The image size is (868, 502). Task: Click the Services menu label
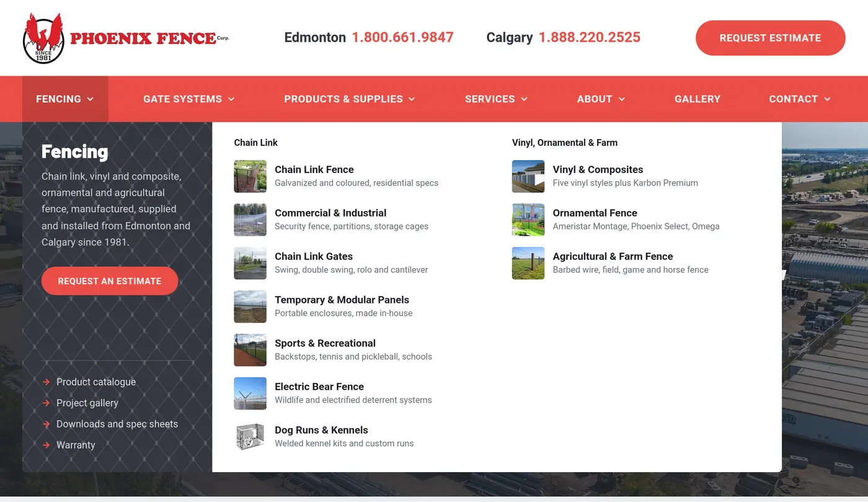tap(490, 99)
